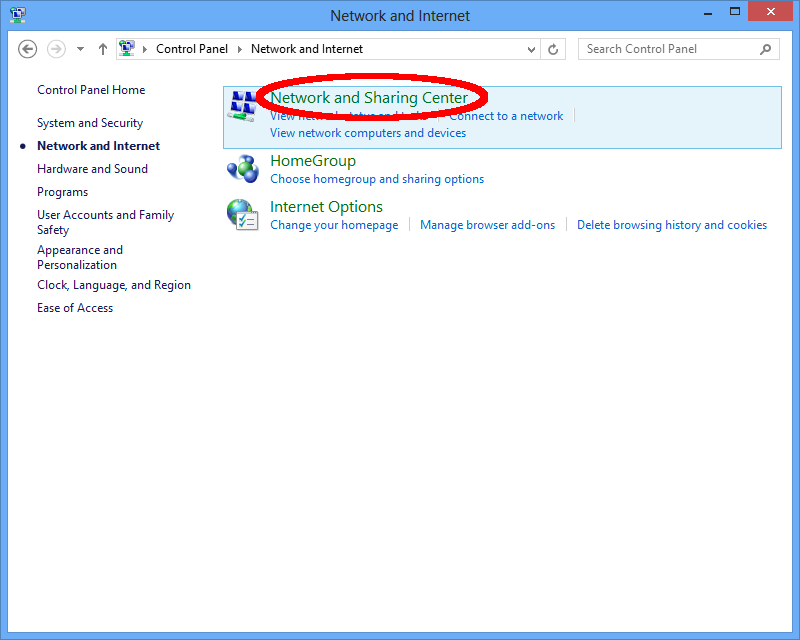The height and width of the screenshot is (640, 800).
Task: Refresh the Control Panel view
Action: point(553,50)
